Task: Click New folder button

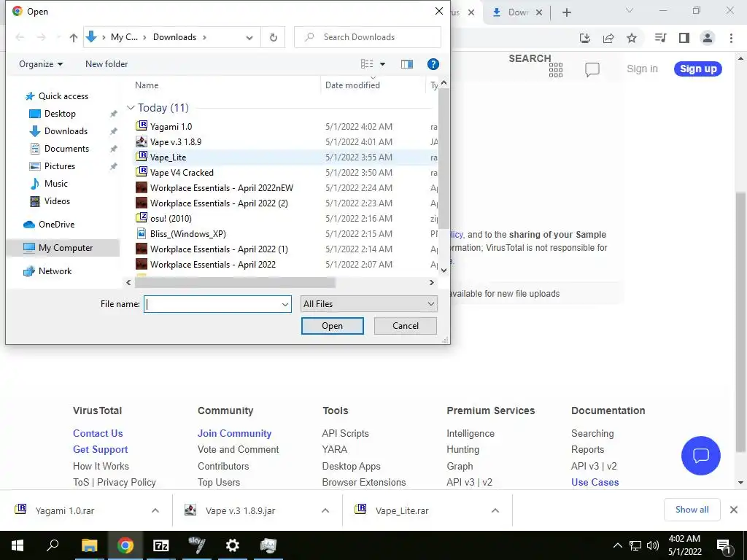Action: [x=107, y=64]
